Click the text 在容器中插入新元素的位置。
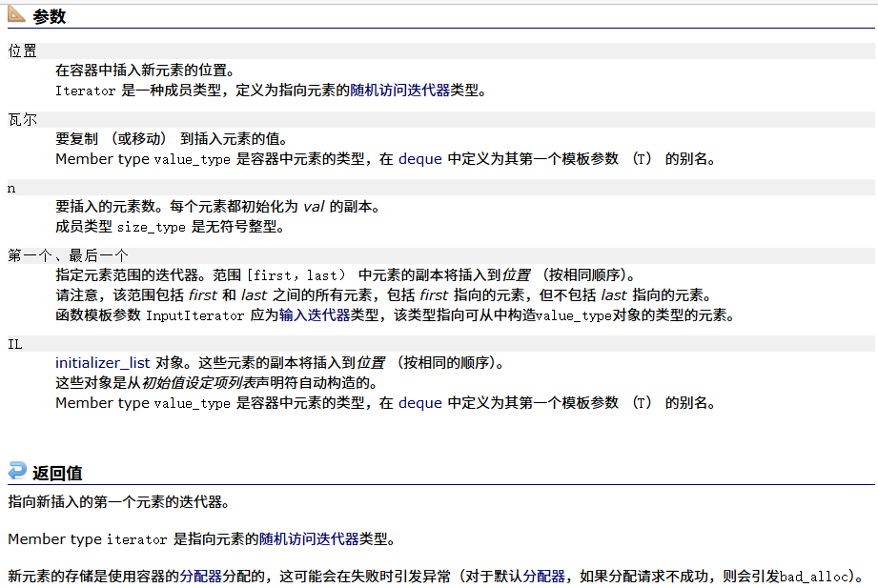The height and width of the screenshot is (588, 878). pyautogui.click(x=145, y=71)
